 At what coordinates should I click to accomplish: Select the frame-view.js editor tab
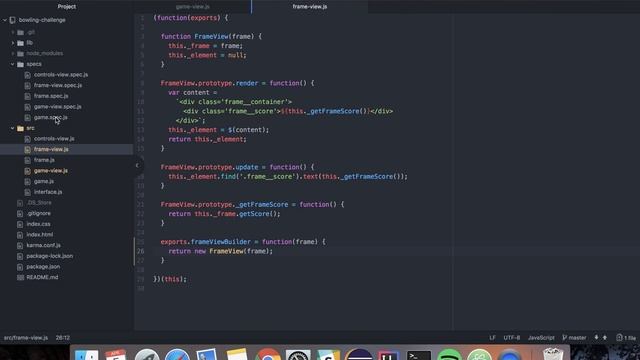pos(310,7)
